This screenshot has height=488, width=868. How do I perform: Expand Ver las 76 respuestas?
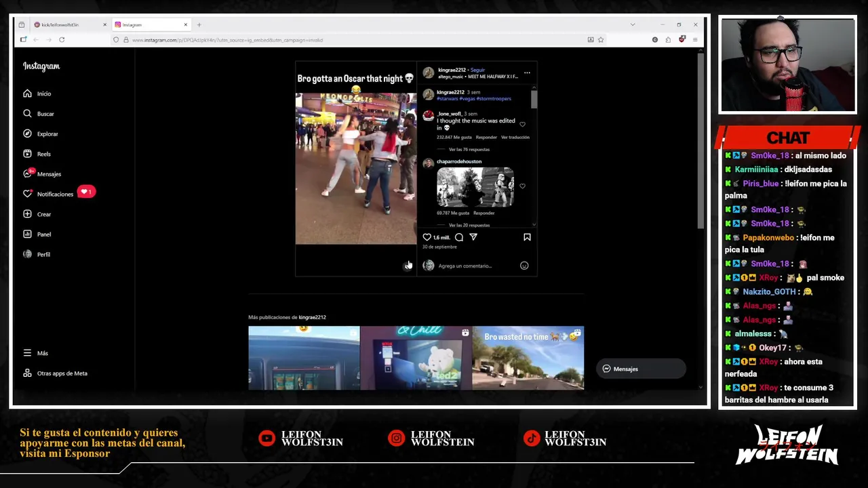[469, 149]
